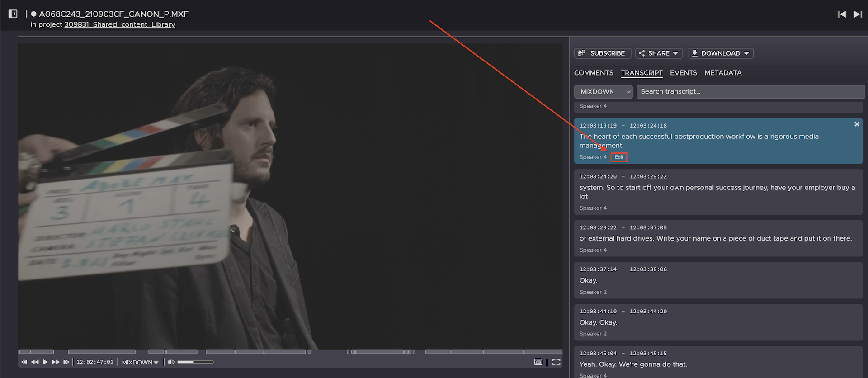Collapse the left sidebar panel icon
Image resolution: width=868 pixels, height=378 pixels.
[13, 14]
